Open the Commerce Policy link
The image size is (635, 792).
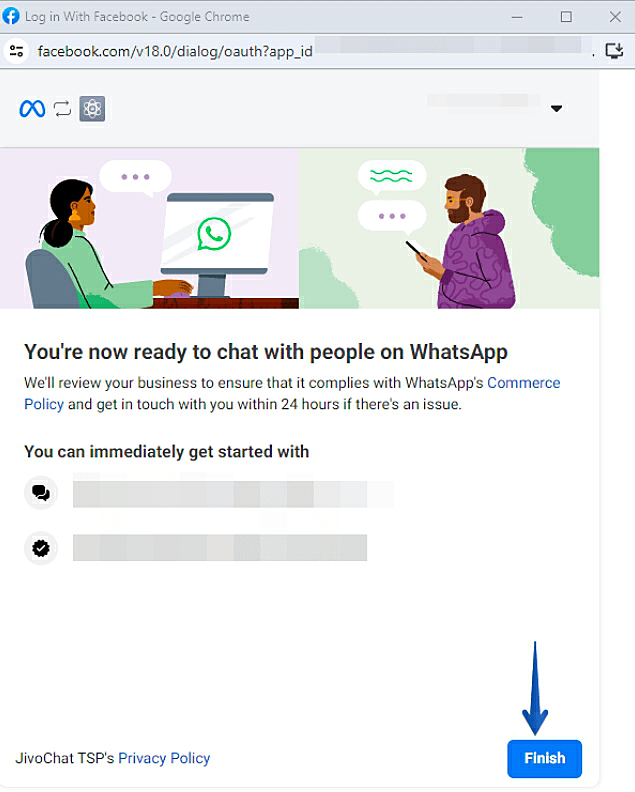pyautogui.click(x=292, y=393)
